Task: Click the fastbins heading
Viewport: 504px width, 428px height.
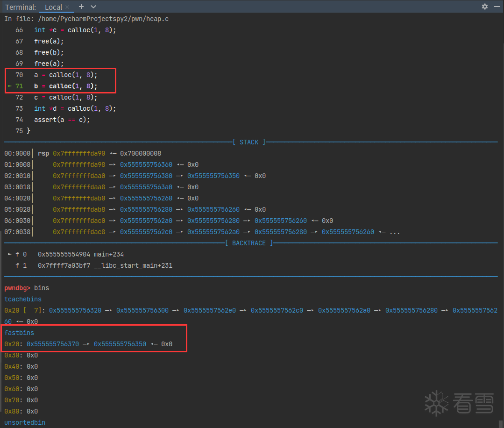Action: tap(19, 333)
